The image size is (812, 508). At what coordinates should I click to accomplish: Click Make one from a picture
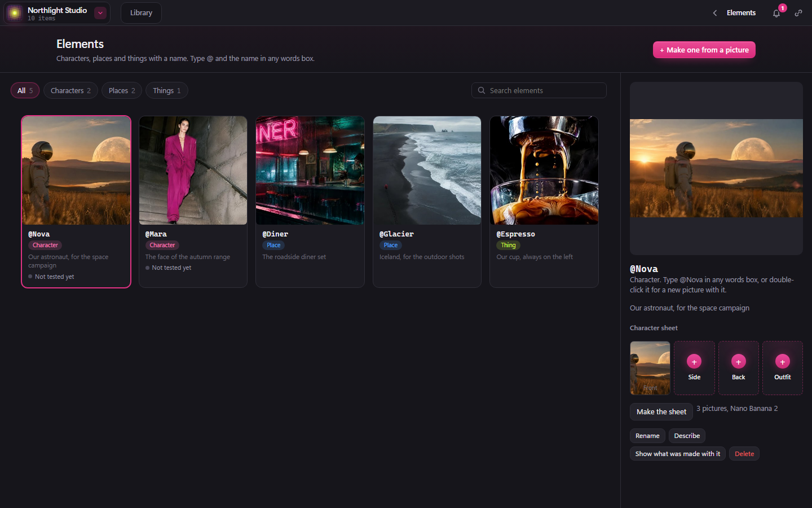[704, 50]
